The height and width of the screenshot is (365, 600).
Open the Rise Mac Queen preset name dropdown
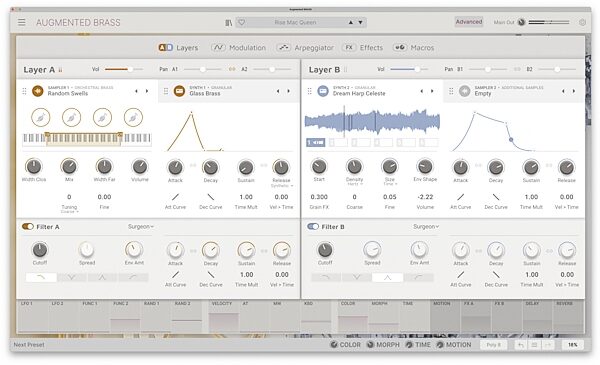click(x=295, y=22)
